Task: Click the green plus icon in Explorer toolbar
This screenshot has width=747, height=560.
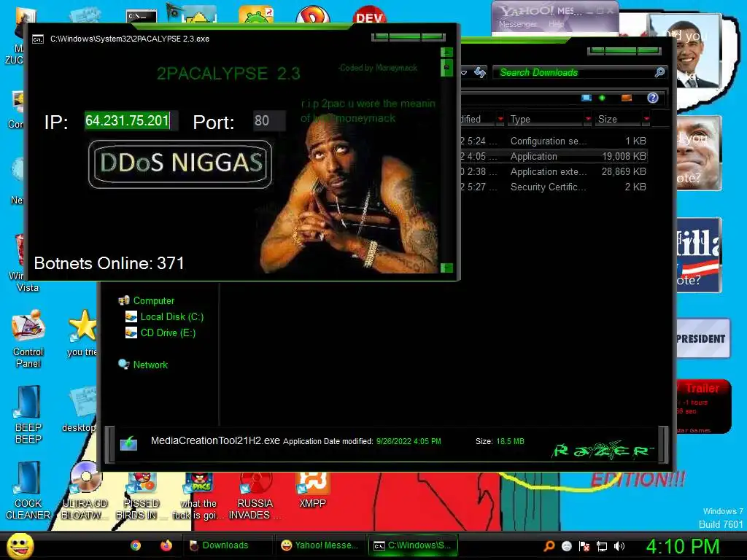Action: (602, 98)
